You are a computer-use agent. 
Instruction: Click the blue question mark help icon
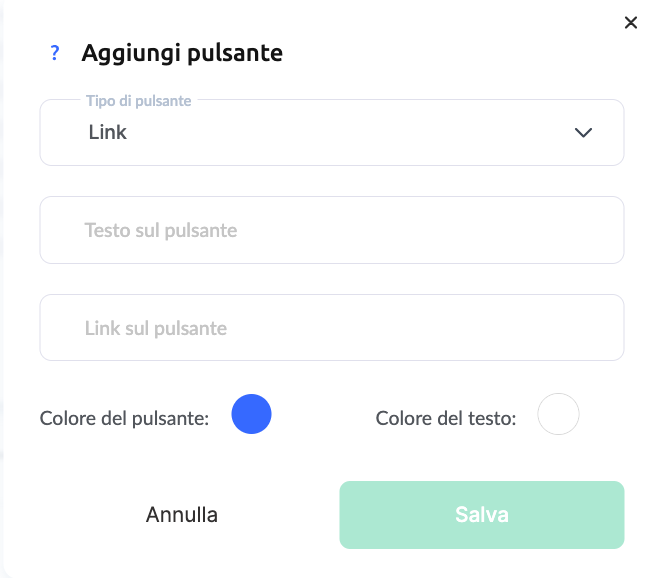click(x=55, y=53)
